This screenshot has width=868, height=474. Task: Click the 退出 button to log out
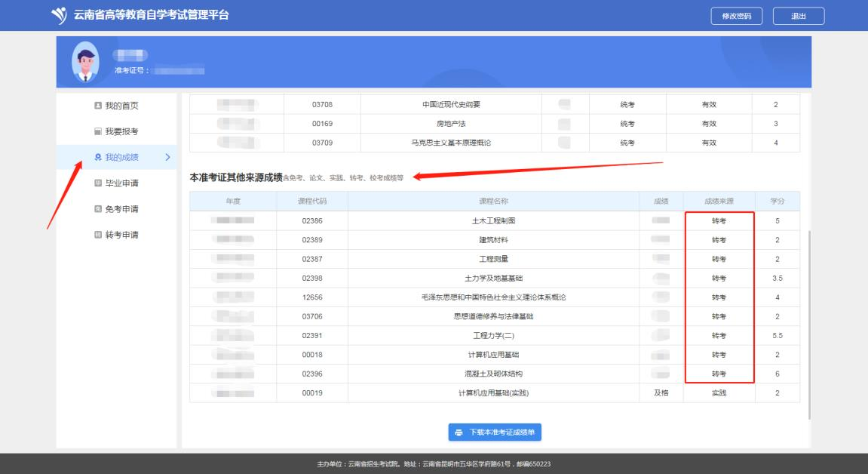tap(798, 16)
